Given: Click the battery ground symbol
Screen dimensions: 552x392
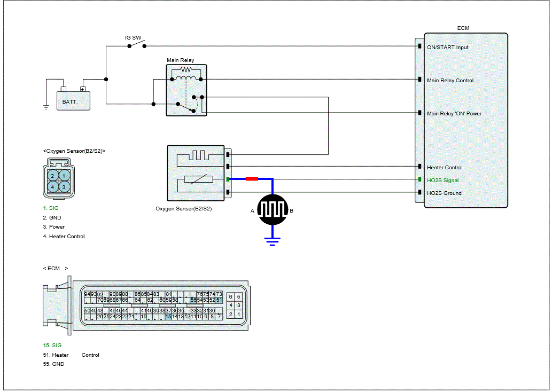Looking at the screenshot, I should 46,108.
